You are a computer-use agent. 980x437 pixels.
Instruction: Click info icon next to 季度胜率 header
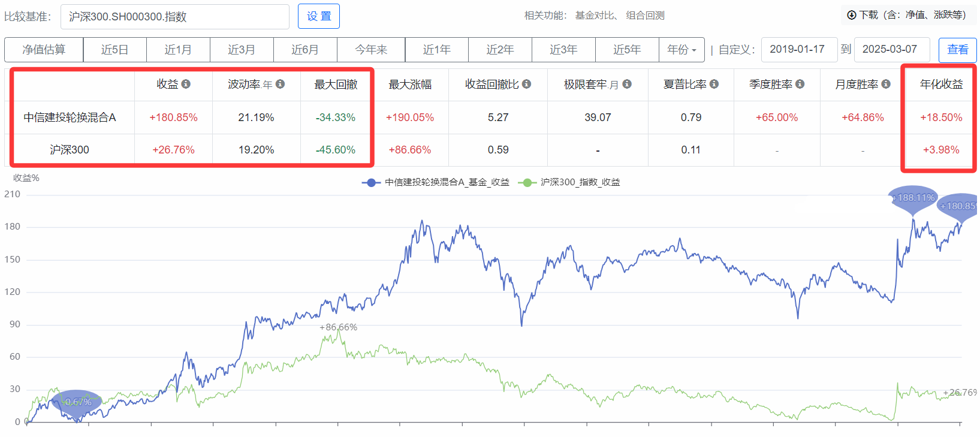pyautogui.click(x=800, y=84)
